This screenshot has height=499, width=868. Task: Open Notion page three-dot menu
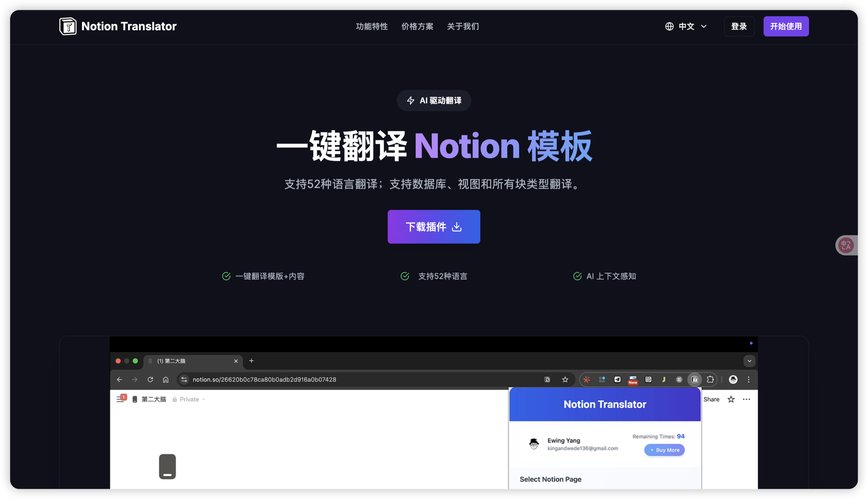[747, 399]
